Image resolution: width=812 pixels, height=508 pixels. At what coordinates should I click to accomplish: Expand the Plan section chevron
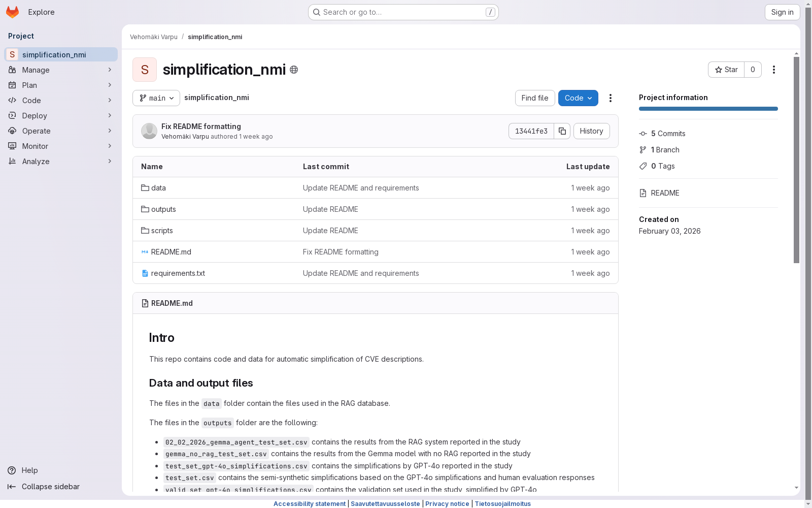click(x=110, y=85)
